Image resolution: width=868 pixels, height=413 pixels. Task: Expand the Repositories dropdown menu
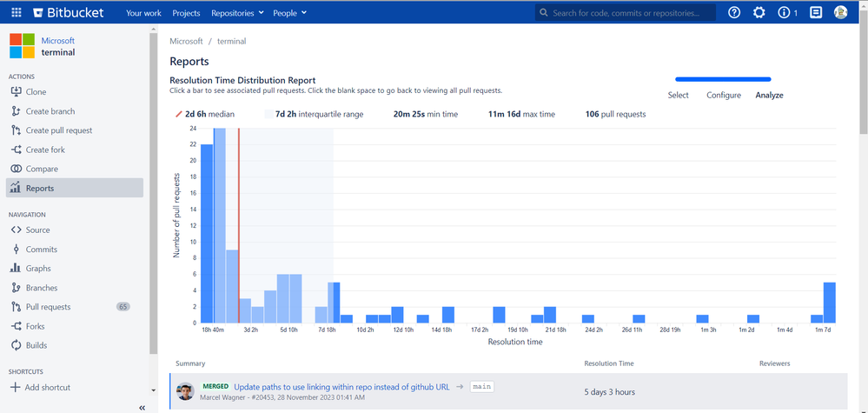[x=237, y=13]
